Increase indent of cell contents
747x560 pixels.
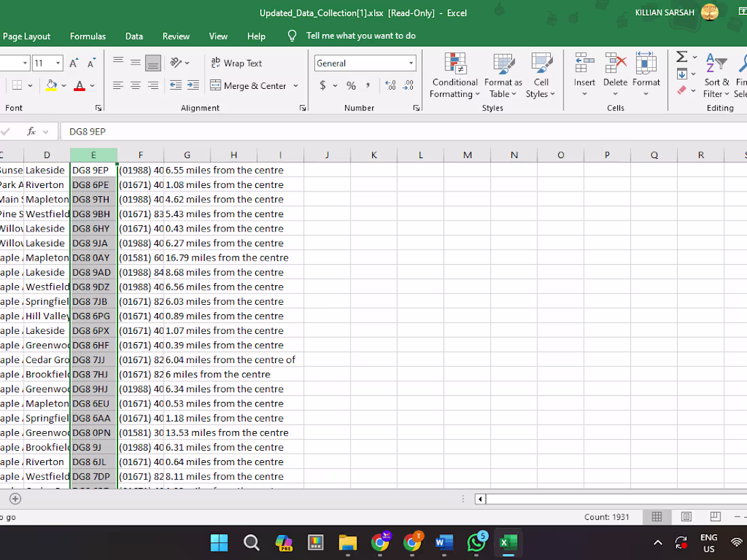193,86
